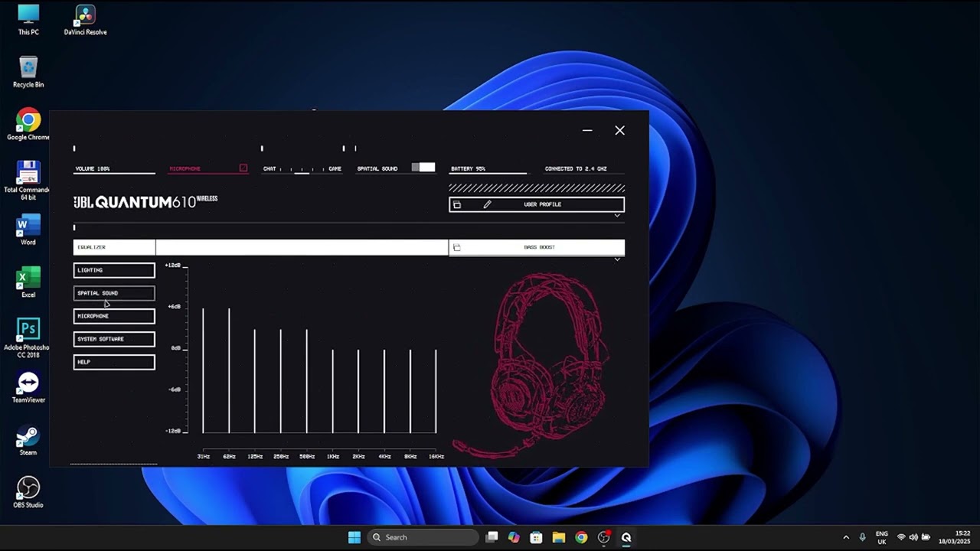The width and height of the screenshot is (980, 551).
Task: Click the 2KHz equalizer band bar
Action: tap(358, 391)
